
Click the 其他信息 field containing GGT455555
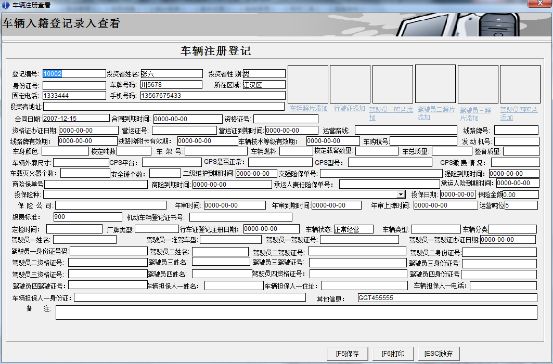448,298
